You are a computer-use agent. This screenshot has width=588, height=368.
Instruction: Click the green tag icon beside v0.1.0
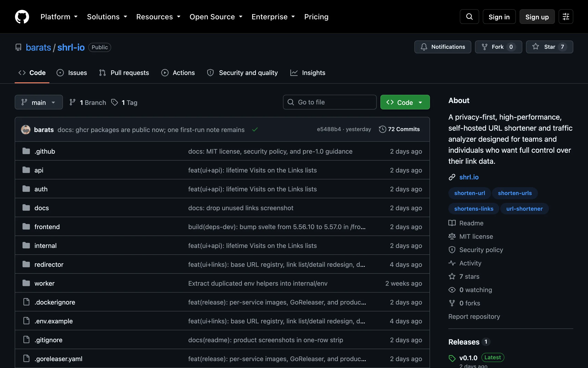point(452,358)
